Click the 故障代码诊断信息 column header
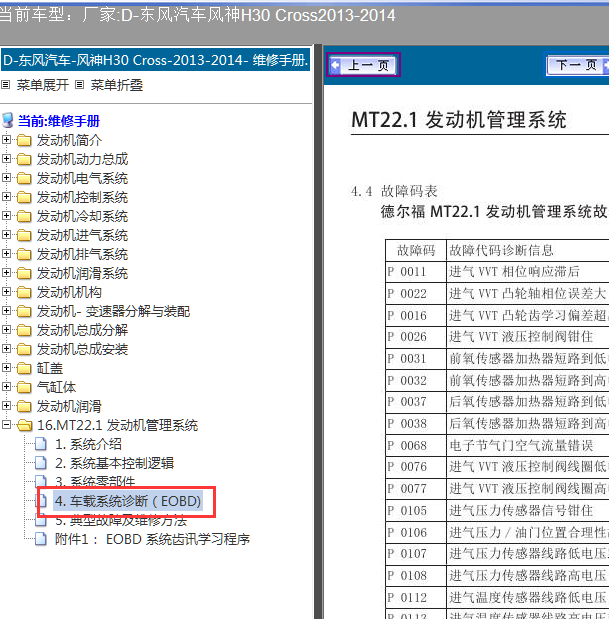The height and width of the screenshot is (619, 609). coord(501,250)
